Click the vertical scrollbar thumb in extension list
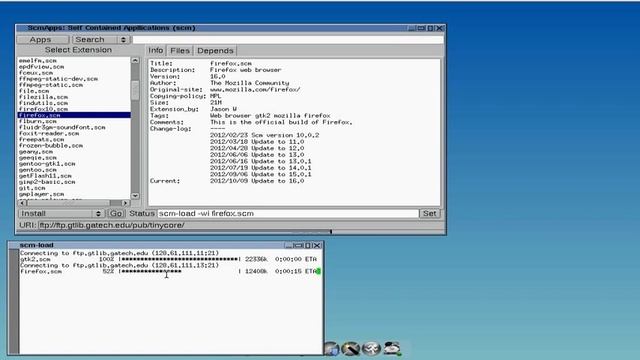The image size is (640, 360). point(135,90)
